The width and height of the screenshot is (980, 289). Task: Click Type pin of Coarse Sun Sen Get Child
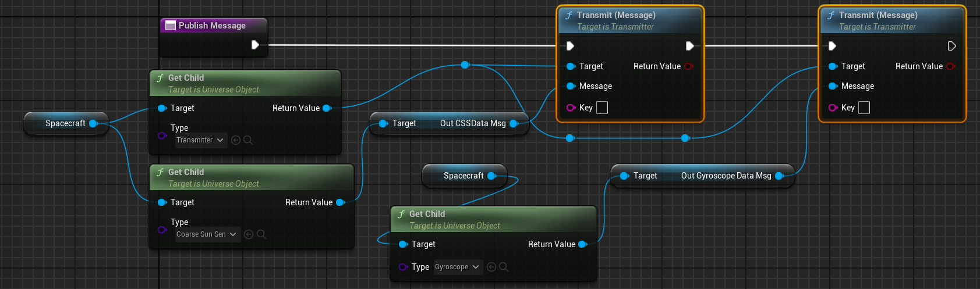(162, 230)
